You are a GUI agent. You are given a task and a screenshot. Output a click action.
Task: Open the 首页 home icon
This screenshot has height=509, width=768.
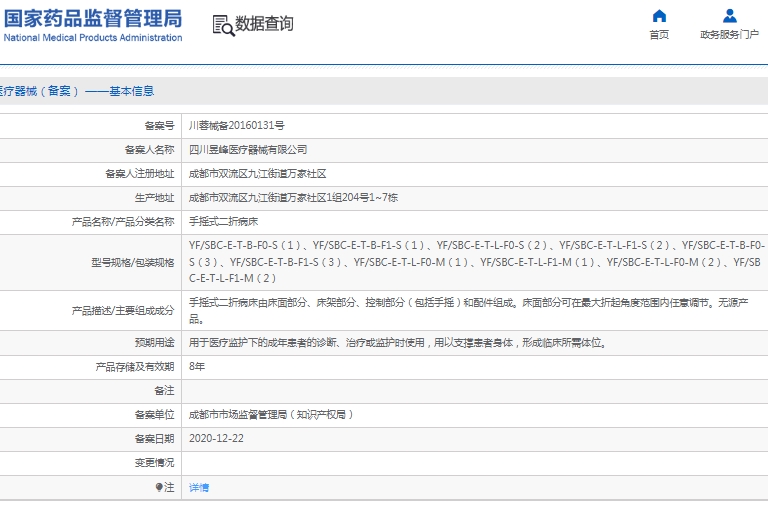pos(659,16)
